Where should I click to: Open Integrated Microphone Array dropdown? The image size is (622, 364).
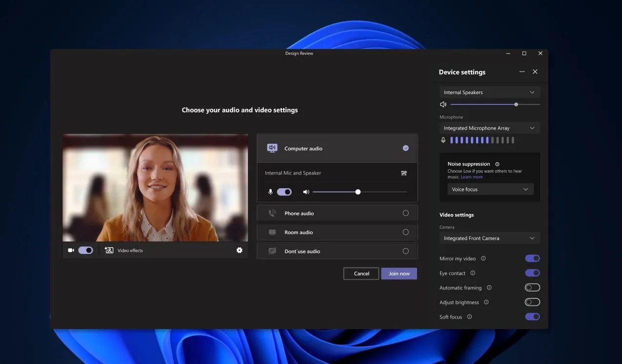(490, 128)
